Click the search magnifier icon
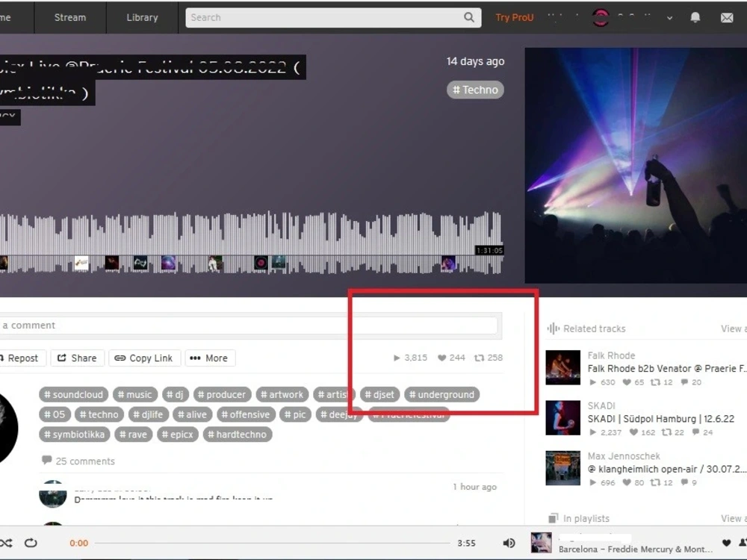The width and height of the screenshot is (747, 560). pyautogui.click(x=469, y=17)
